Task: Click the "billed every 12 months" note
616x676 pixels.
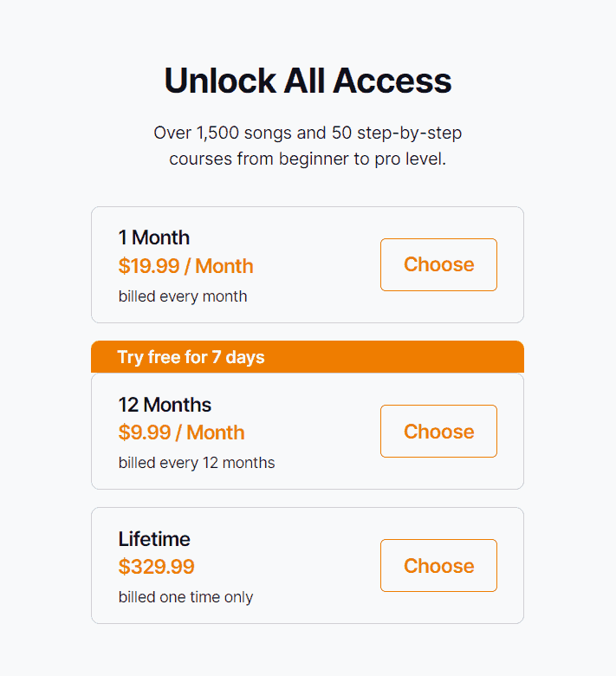Action: [197, 463]
